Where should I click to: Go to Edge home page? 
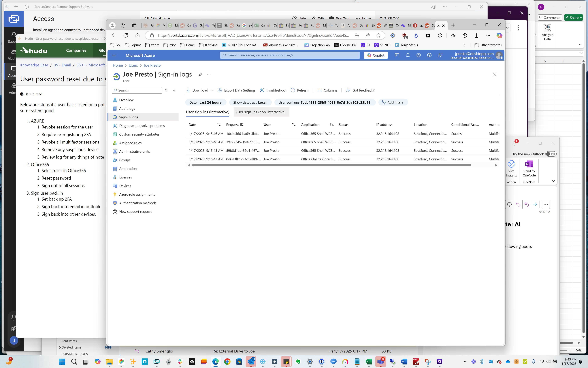coord(137,36)
